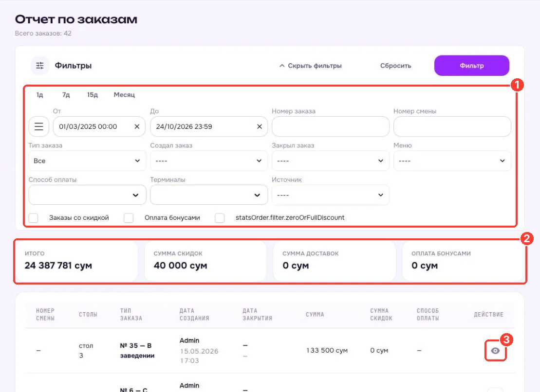Click the 'Сумма' column header
540x392 pixels.
(315, 314)
